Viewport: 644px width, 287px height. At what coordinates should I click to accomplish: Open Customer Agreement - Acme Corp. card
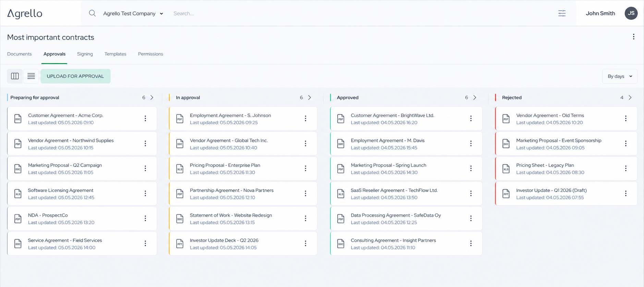tap(82, 118)
